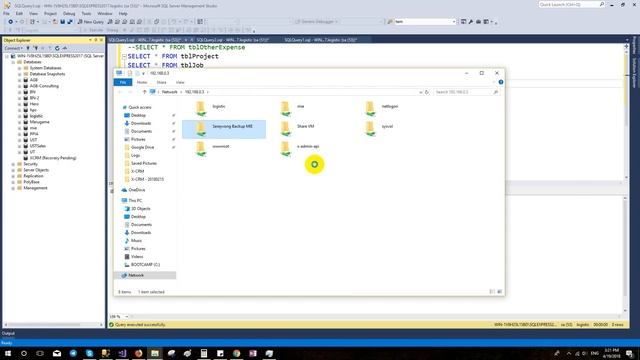Switch to View ribbon tab in File Explorer

click(180, 82)
